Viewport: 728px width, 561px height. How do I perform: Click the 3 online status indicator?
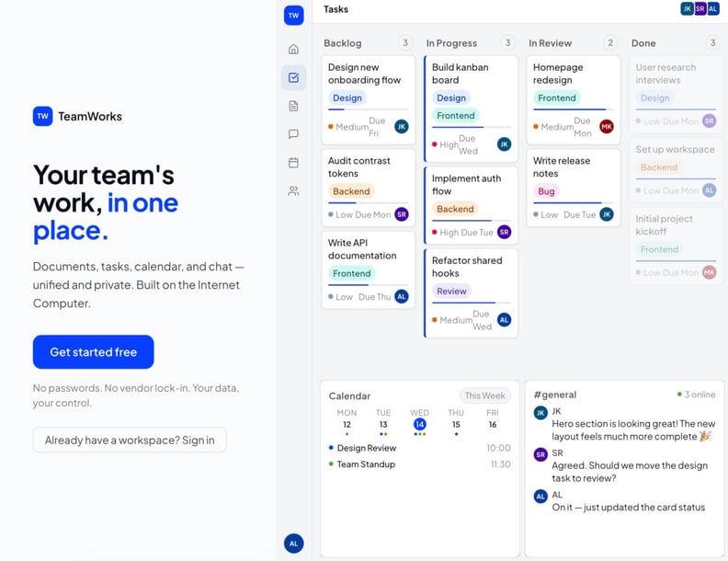[696, 395]
